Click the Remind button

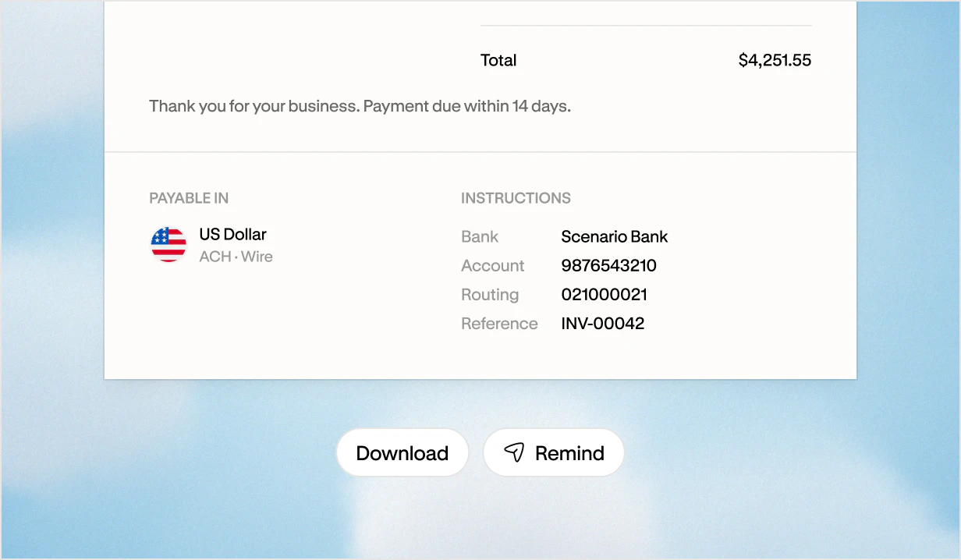click(554, 452)
